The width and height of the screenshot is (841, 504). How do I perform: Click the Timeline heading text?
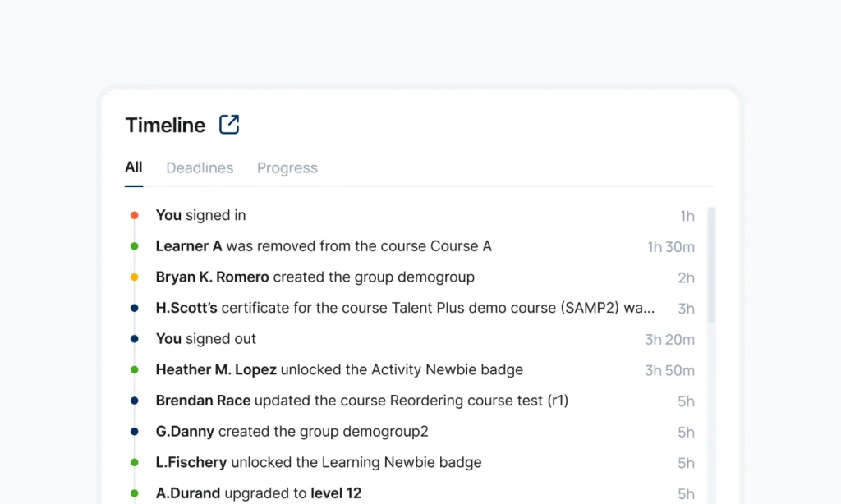165,125
